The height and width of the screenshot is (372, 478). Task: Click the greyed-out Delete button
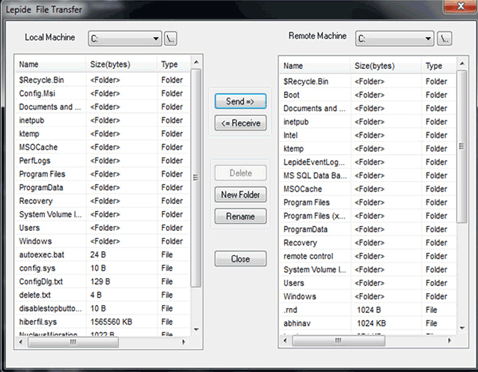(240, 173)
